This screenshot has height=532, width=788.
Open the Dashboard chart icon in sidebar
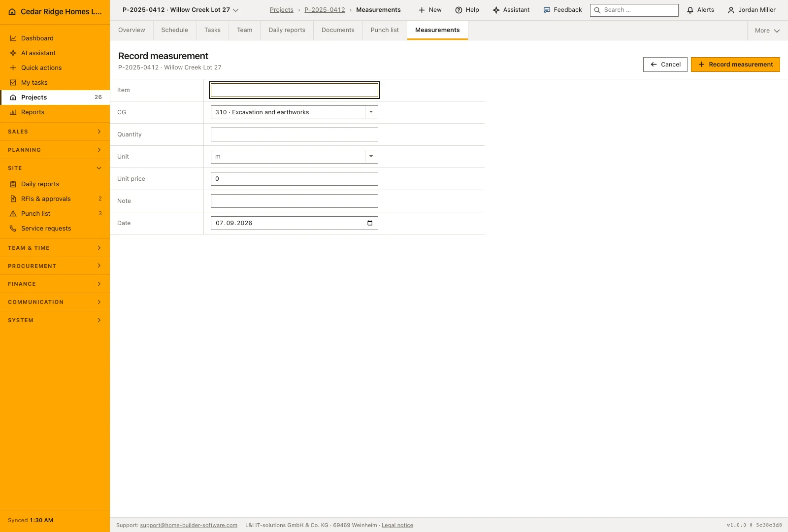coord(13,38)
